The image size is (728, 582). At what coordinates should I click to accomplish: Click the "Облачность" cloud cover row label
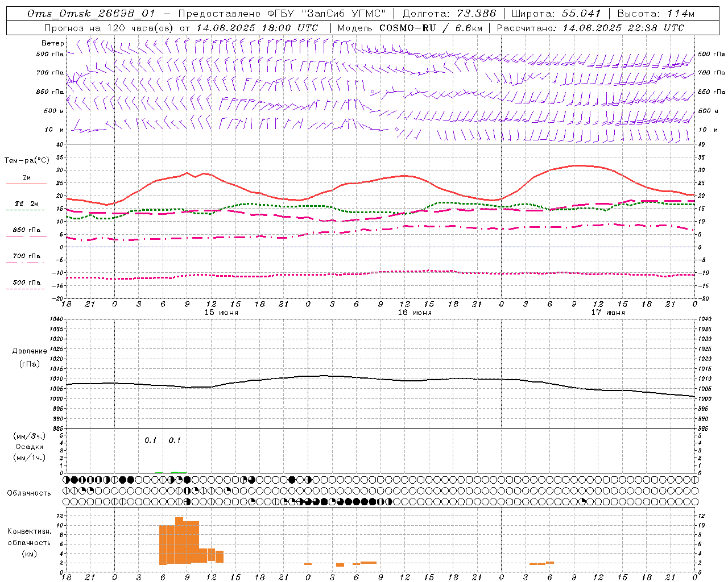[x=29, y=493]
